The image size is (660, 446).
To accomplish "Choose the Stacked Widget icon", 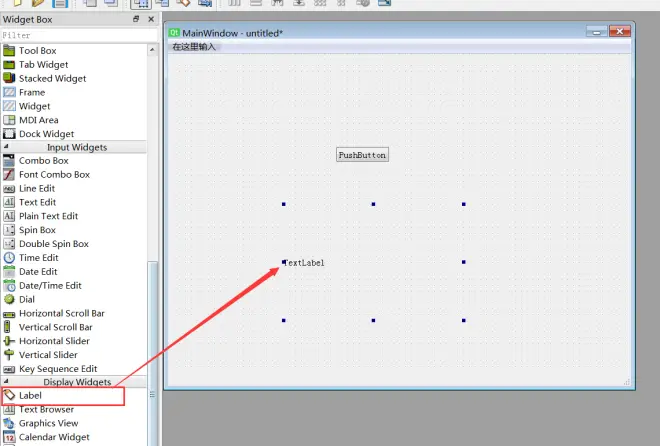I will (9, 78).
